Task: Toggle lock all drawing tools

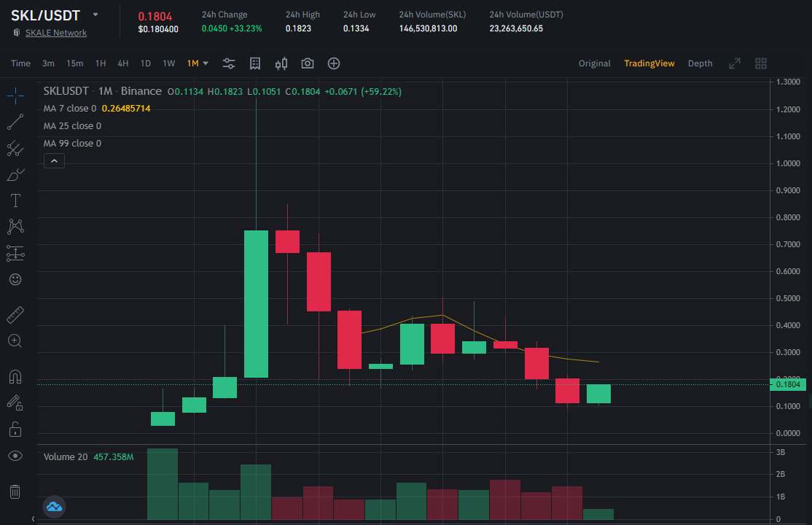Action: [x=15, y=429]
